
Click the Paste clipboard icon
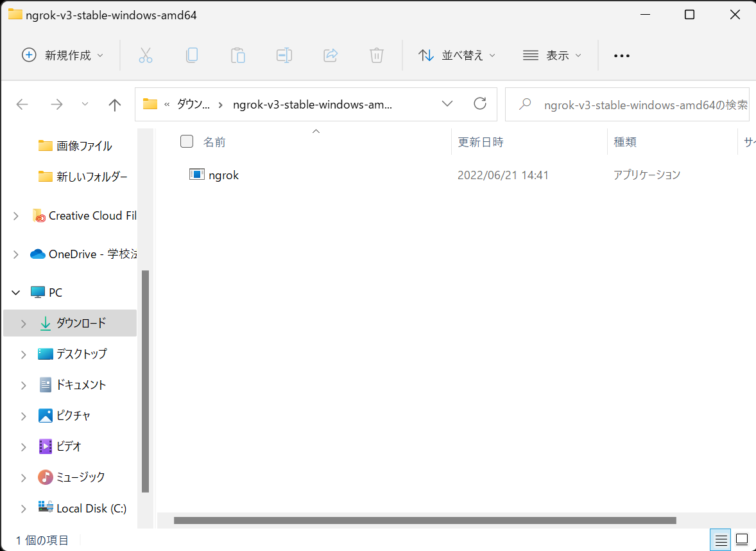(x=238, y=55)
